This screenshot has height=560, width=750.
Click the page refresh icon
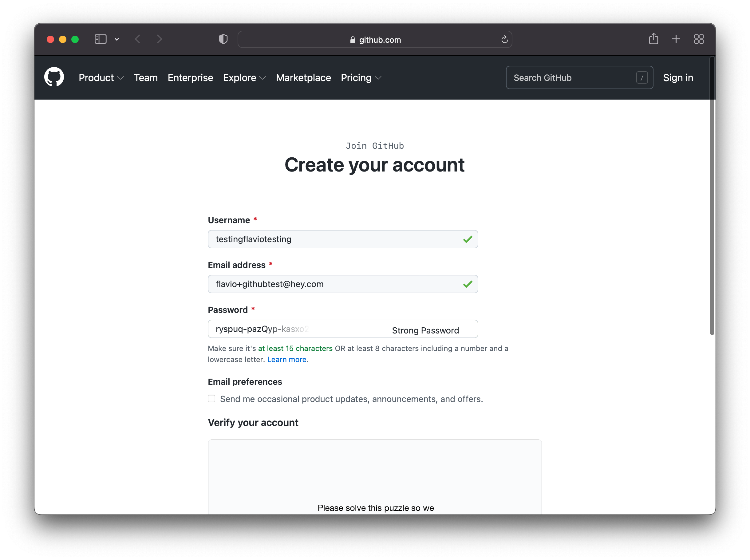tap(505, 39)
